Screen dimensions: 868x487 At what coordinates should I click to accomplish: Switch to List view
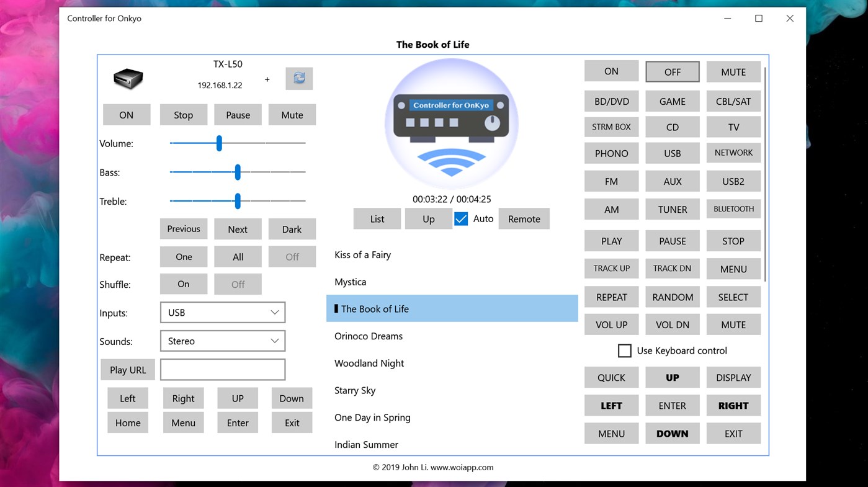[377, 218]
